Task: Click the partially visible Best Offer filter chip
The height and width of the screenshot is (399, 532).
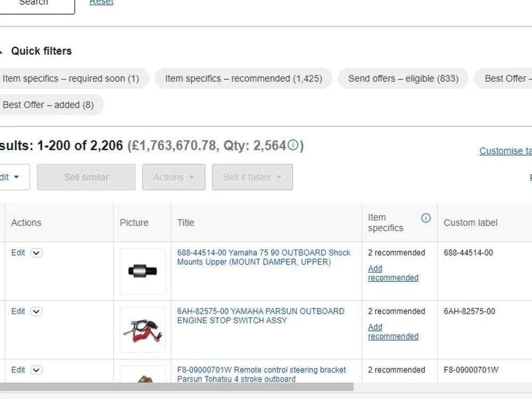Action: (x=504, y=78)
